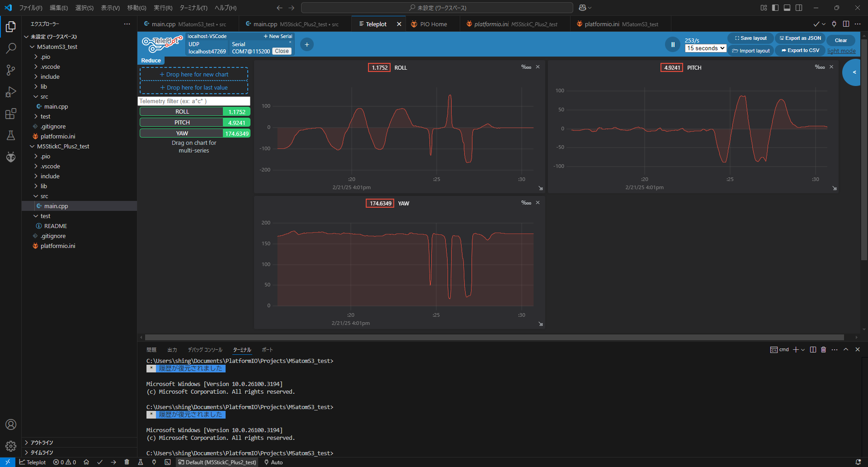The width and height of the screenshot is (868, 467).
Task: Switch to platformio.ini M5atomS3_test tab
Action: [x=621, y=24]
